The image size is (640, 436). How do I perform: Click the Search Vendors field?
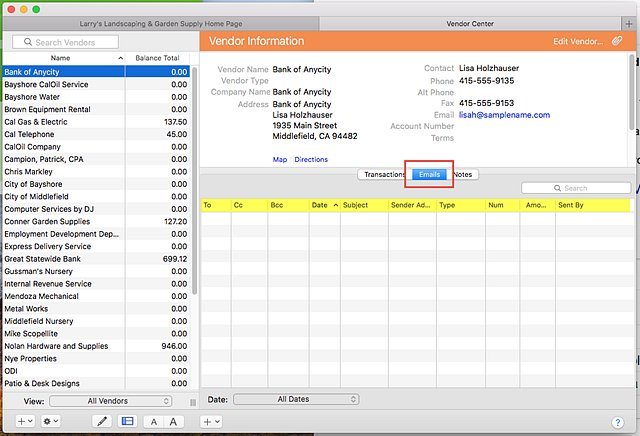[65, 42]
